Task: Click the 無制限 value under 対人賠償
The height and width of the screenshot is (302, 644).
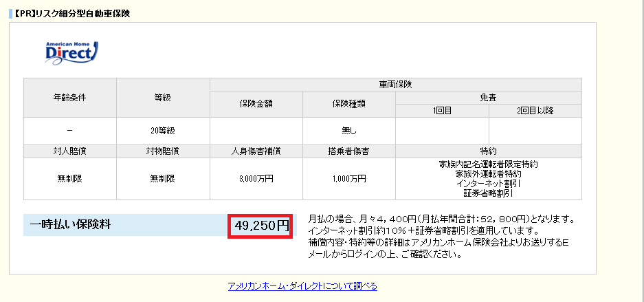Action: coord(69,178)
